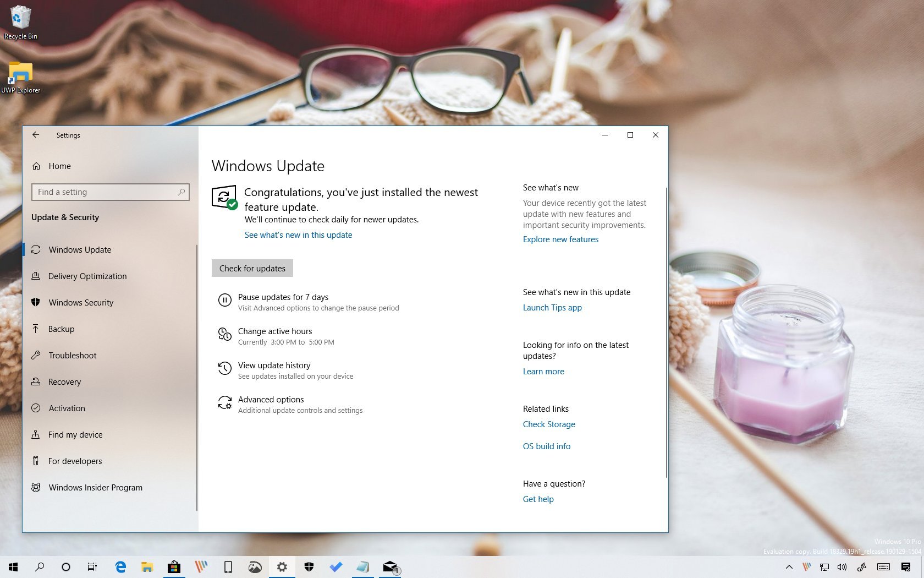This screenshot has height=578, width=924.
Task: Open the volume control in the system tray
Action: pyautogui.click(x=842, y=567)
